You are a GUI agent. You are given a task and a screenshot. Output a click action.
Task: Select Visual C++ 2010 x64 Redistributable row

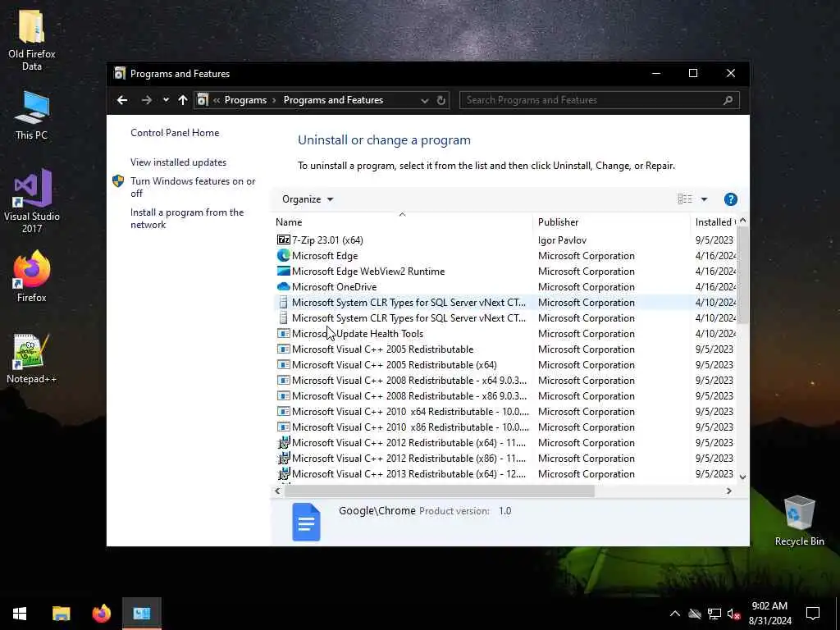click(506, 412)
